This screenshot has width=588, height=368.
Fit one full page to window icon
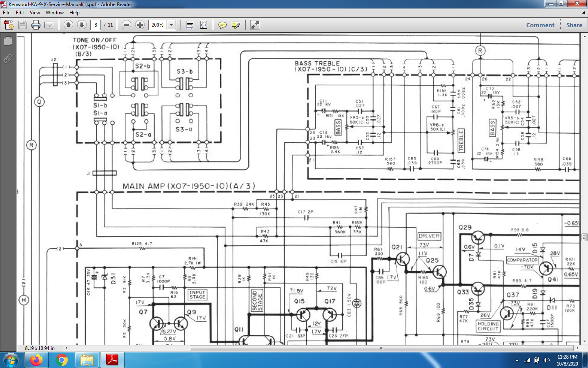pos(203,25)
